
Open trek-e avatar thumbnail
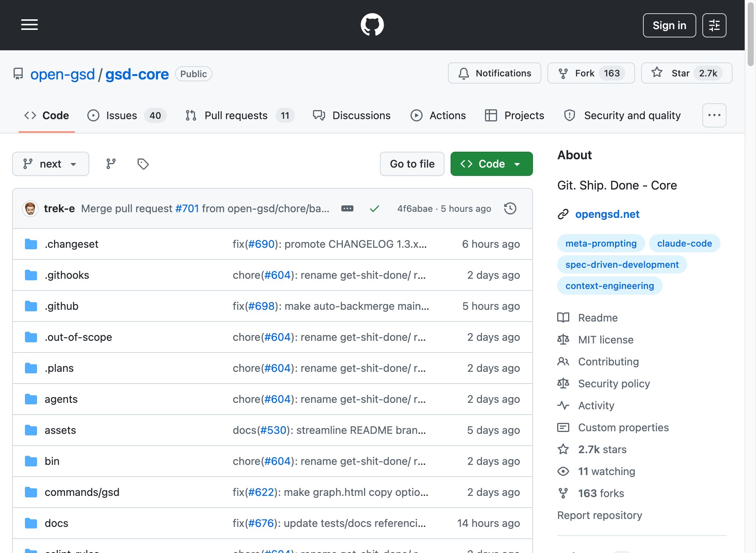[x=30, y=208]
